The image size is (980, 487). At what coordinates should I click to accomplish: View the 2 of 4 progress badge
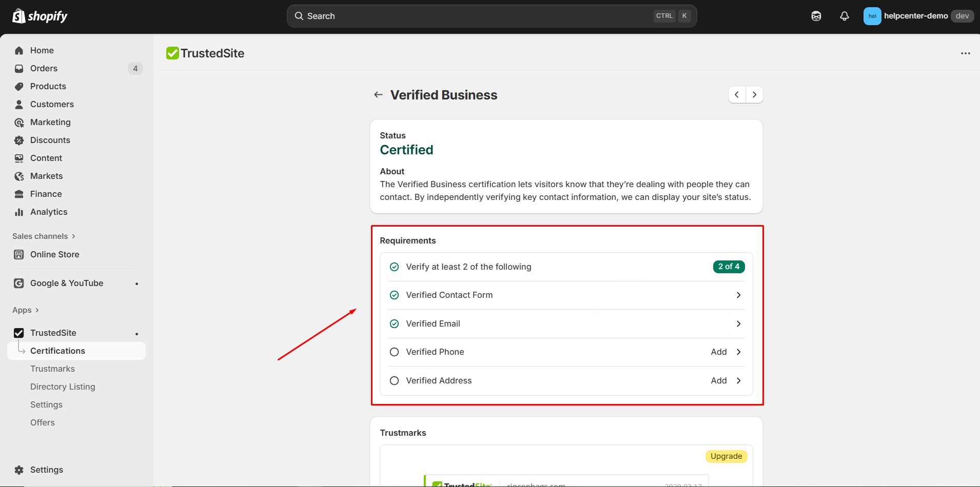pyautogui.click(x=729, y=267)
